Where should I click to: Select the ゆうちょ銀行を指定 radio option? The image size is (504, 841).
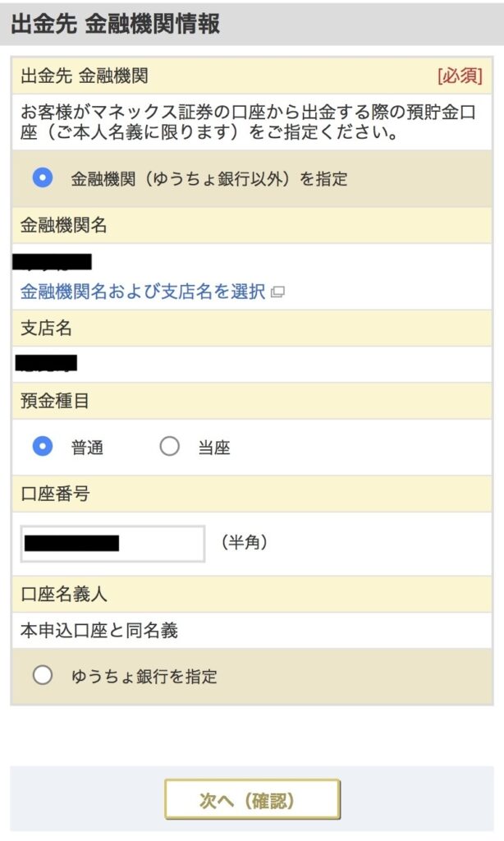pyautogui.click(x=43, y=676)
